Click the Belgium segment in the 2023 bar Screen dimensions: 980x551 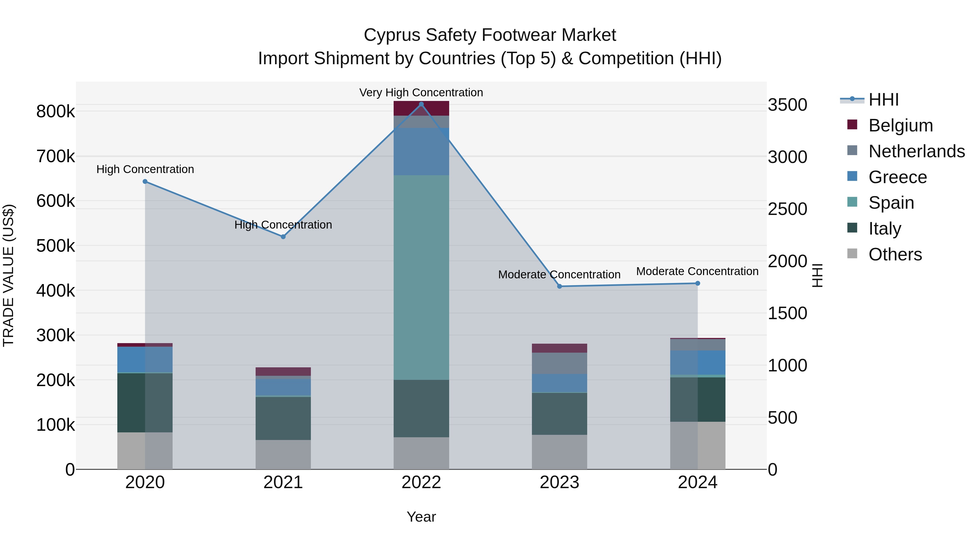pyautogui.click(x=559, y=348)
